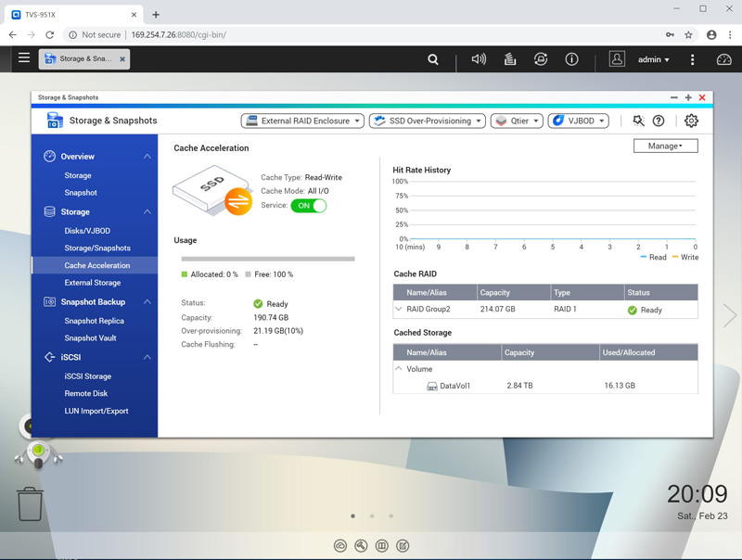The image size is (742, 560).
Task: Open External RAID Enclosure dropdown
Action: (302, 121)
